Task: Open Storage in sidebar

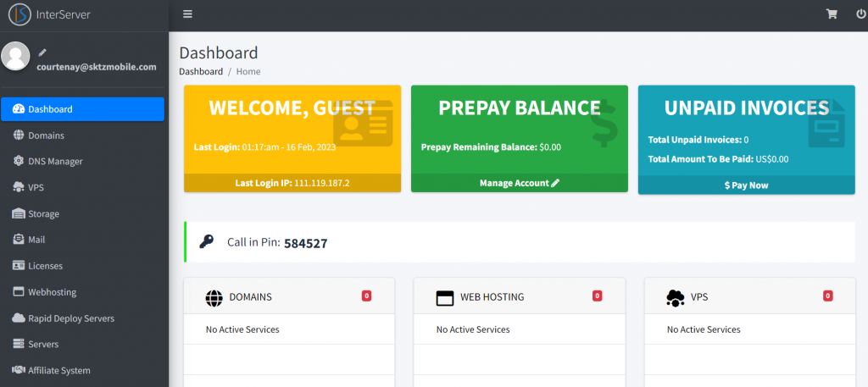Action: 82,214
